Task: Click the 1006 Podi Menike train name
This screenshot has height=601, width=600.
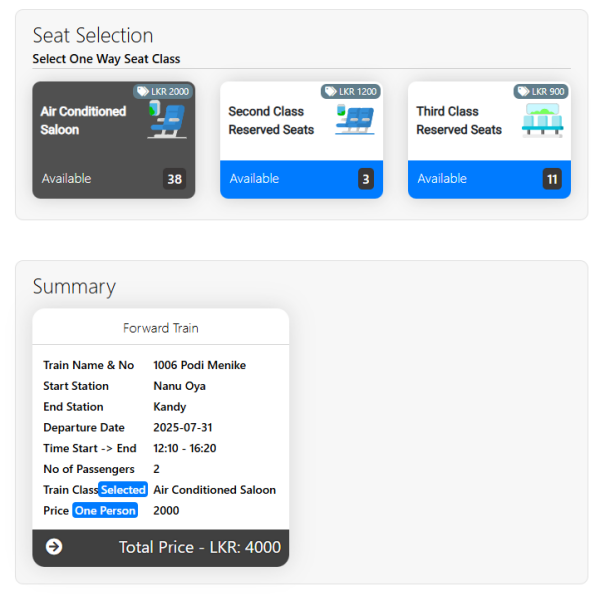Action: [199, 365]
